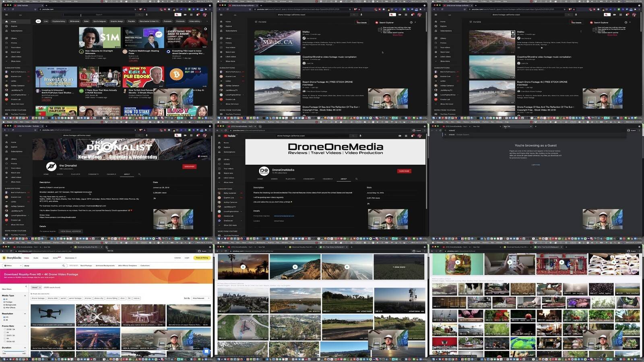
Task: Click the Storyblocks logo
Action: (12, 258)
